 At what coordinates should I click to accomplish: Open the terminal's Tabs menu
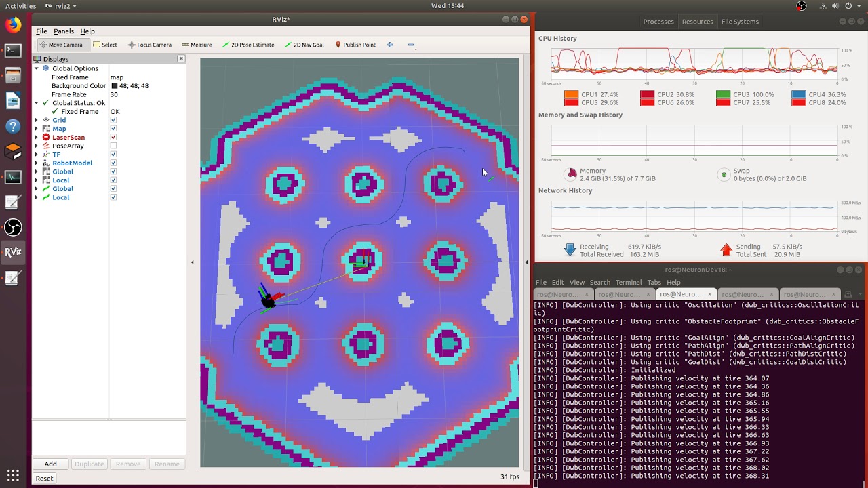click(654, 282)
